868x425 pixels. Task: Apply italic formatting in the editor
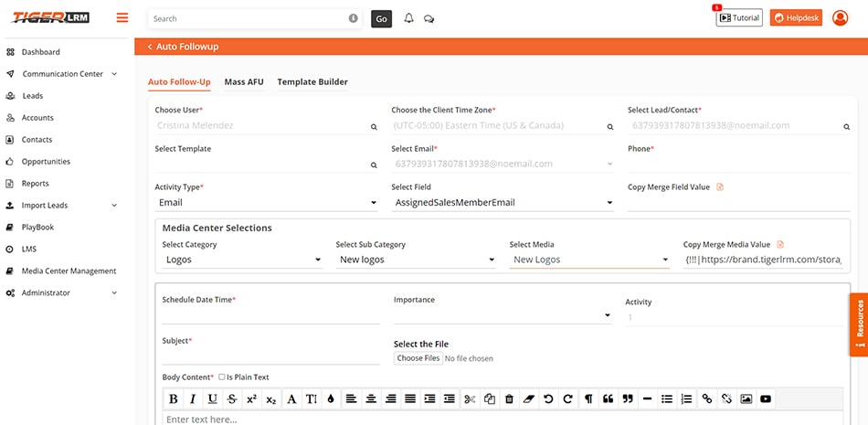click(193, 398)
